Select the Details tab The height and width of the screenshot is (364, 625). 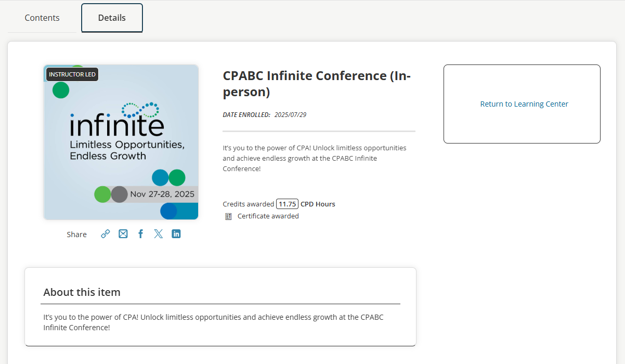pos(112,18)
